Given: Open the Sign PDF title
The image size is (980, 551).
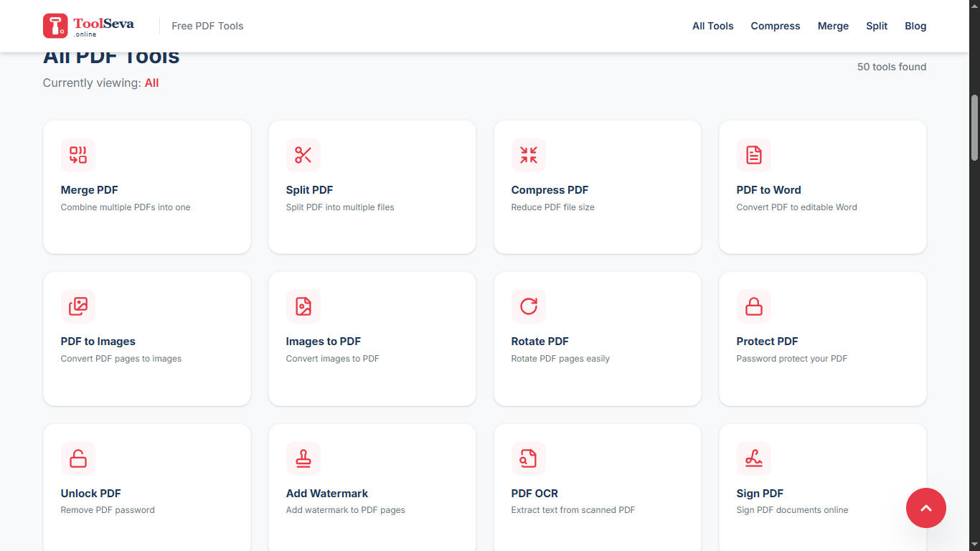Looking at the screenshot, I should tap(760, 494).
